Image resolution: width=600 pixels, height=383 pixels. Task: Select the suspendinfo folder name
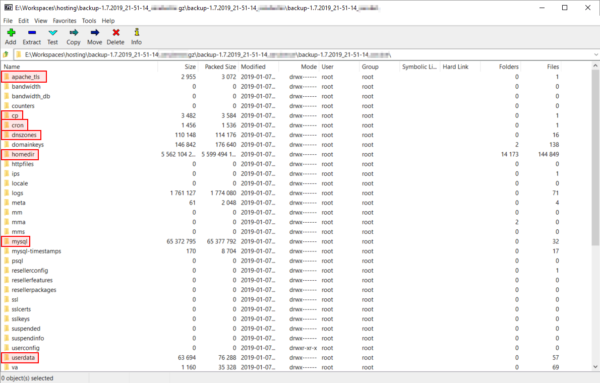28,338
